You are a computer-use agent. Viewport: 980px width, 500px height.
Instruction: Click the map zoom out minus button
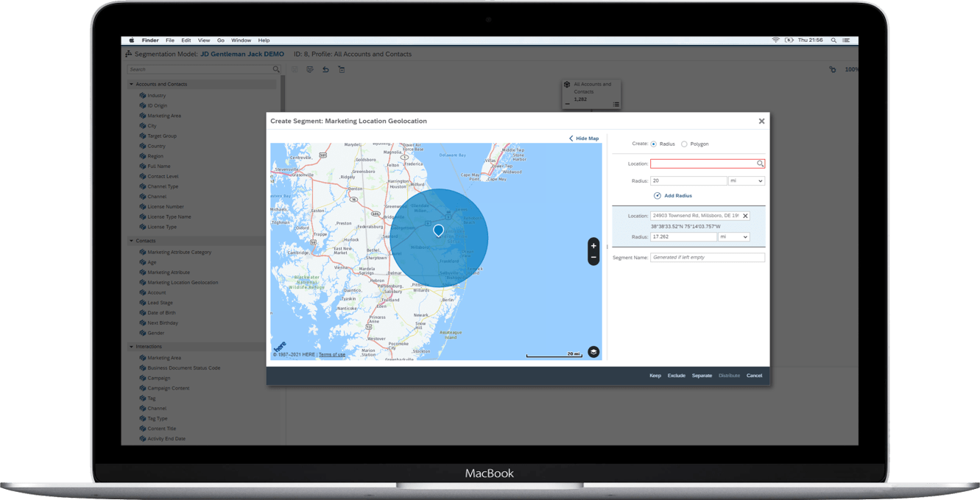[593, 258]
